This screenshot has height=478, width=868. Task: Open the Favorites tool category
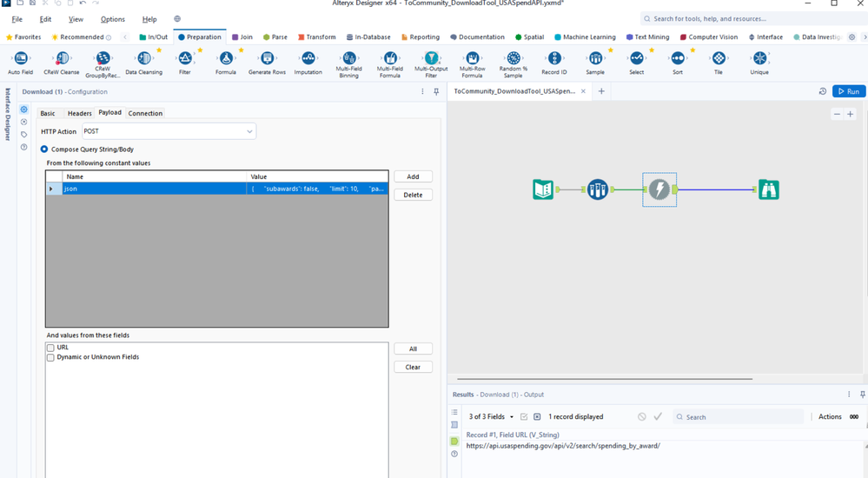[23, 37]
